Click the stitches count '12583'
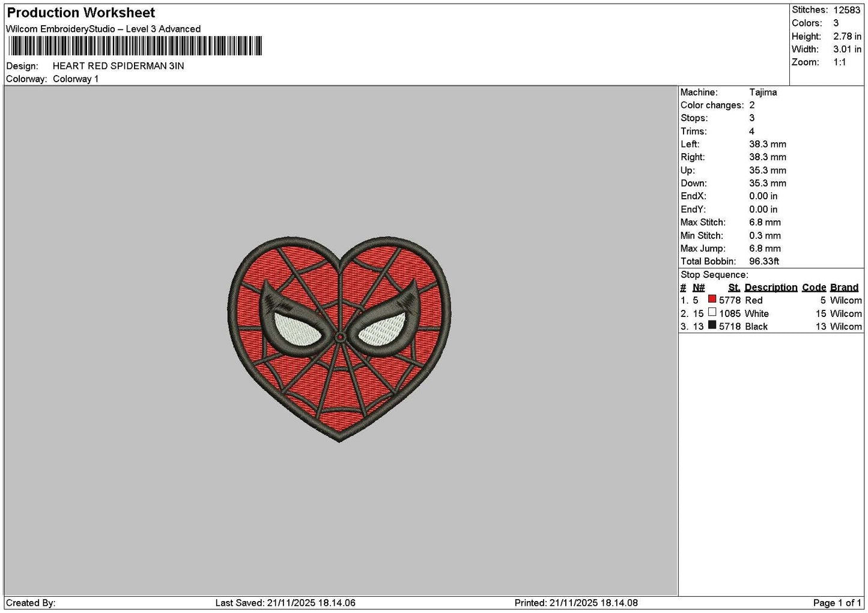Screen dimensions: 868x613 pyautogui.click(x=847, y=10)
